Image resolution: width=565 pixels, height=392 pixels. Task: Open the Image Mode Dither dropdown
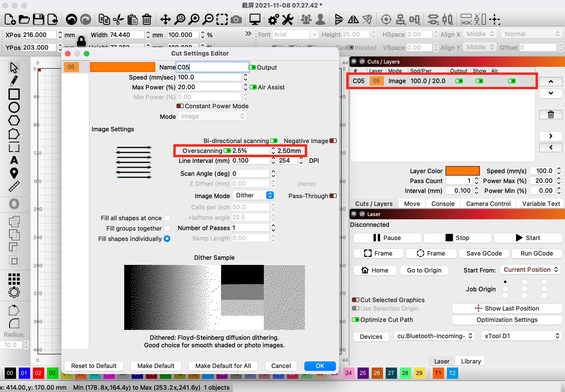(x=253, y=196)
